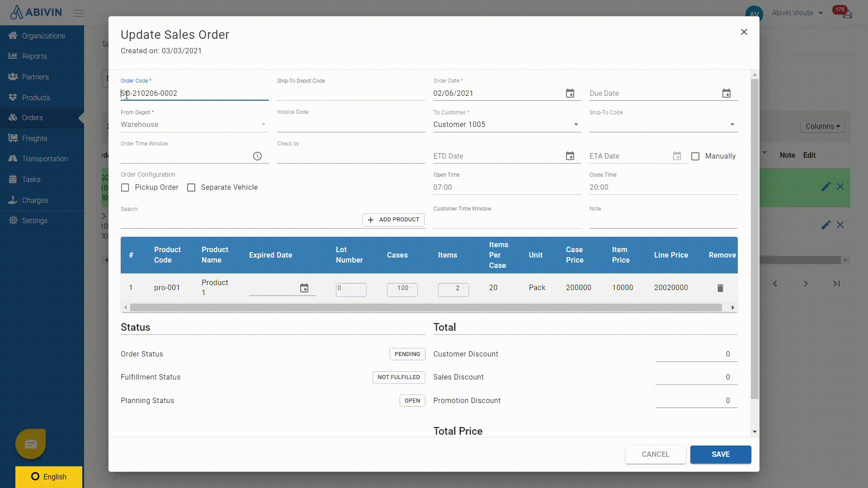
Task: Open the Order Date calendar picker
Action: 570,93
